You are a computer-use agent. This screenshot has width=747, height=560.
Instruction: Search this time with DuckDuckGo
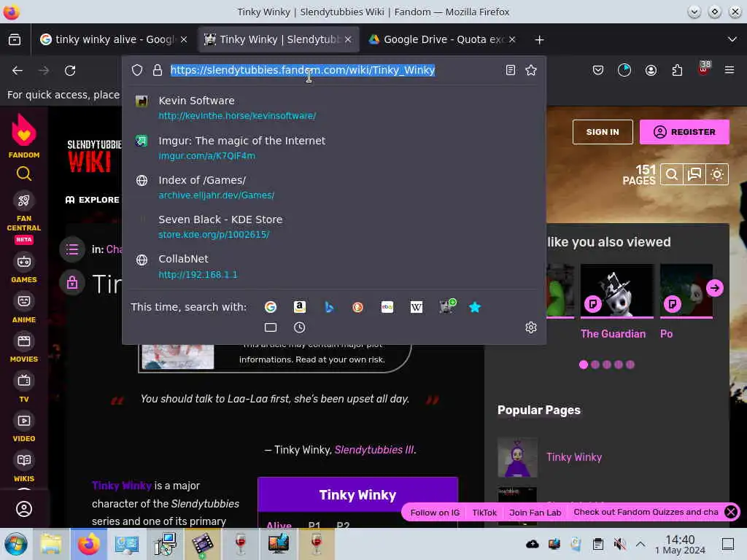357,307
